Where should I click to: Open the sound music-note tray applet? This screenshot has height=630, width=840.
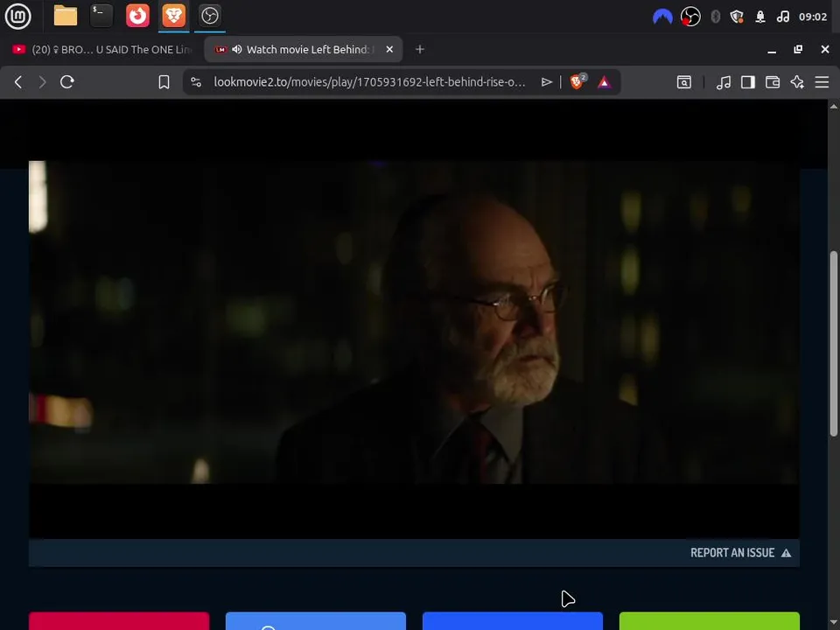782,17
